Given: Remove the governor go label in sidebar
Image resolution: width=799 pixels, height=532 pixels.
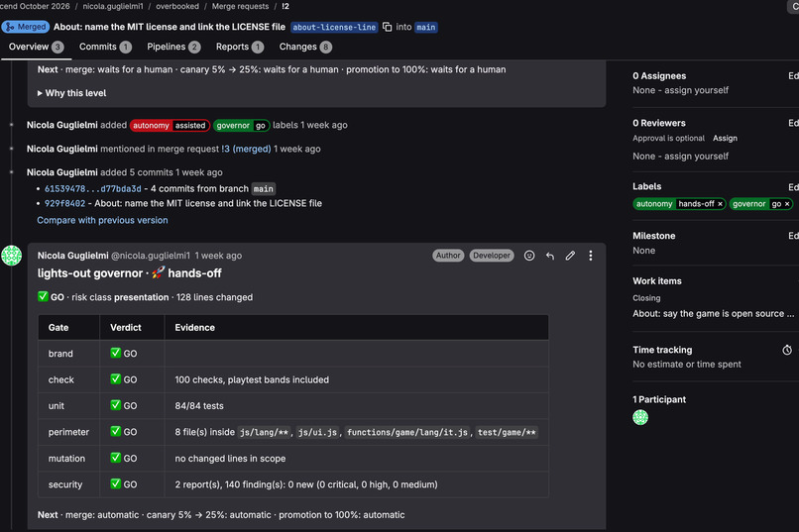Looking at the screenshot, I should pyautogui.click(x=787, y=204).
